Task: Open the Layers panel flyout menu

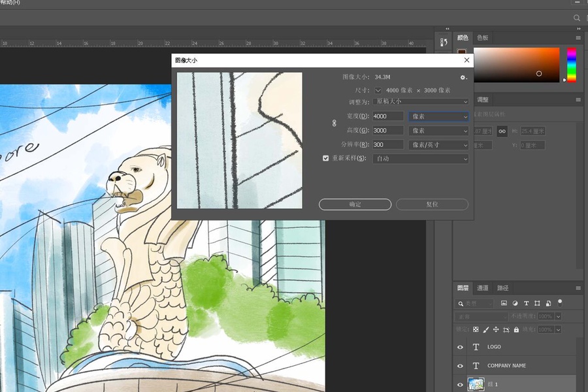Action: coord(578,288)
